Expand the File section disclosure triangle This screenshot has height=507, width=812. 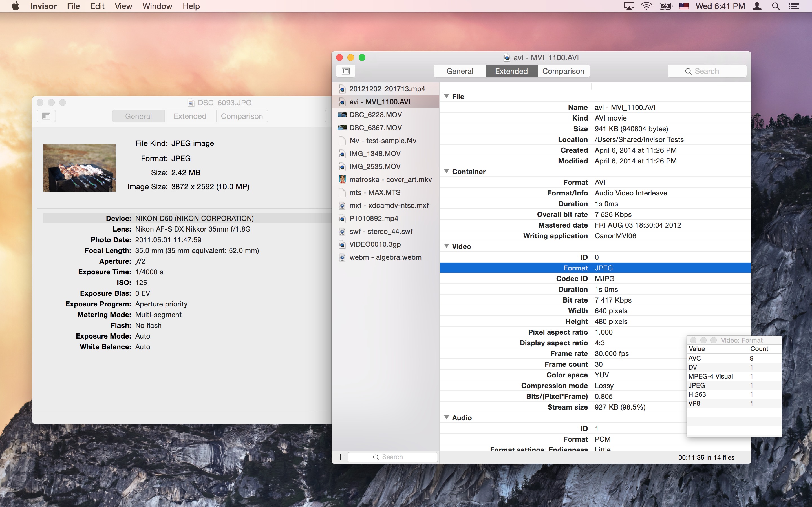tap(446, 96)
